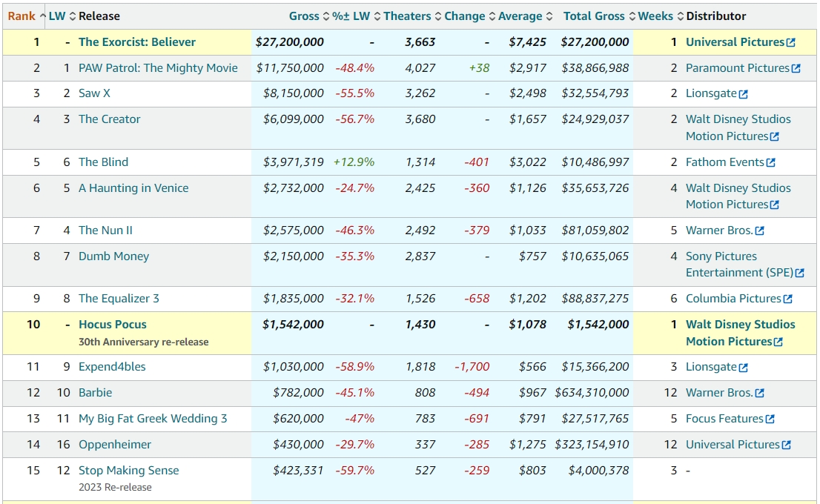This screenshot has height=504, width=820.
Task: Select the $27,200,000 gross cell for Exorcist
Action: [x=289, y=42]
